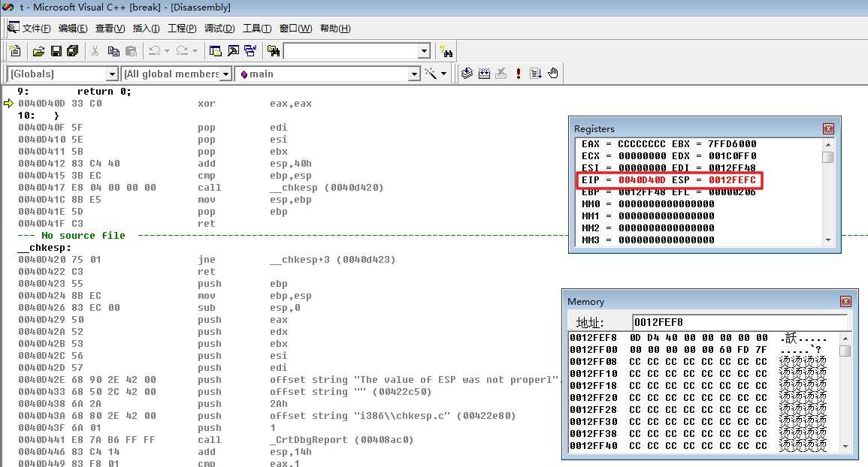Close the Registers window

tap(828, 129)
